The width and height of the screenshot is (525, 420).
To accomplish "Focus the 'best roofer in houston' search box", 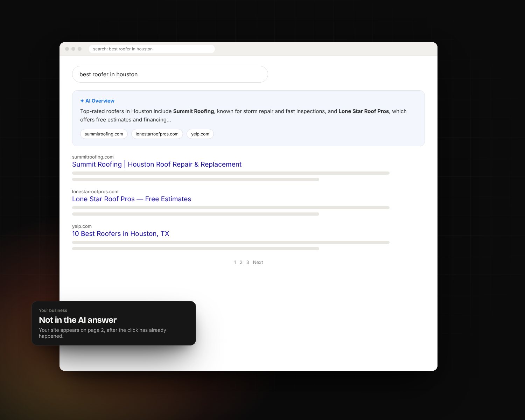I will (170, 74).
